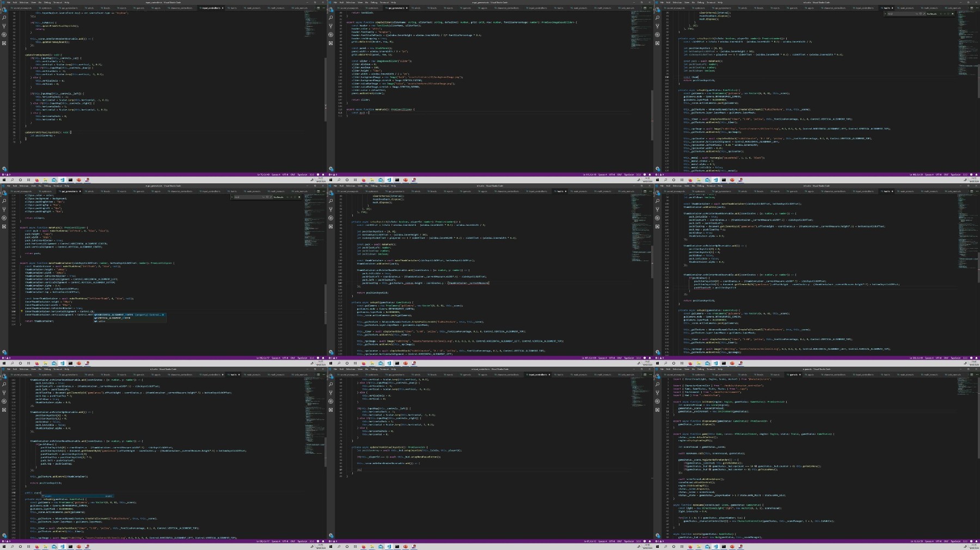Click UTF-8 encoding in game.ts window status bar
Screen dimensions: 980x550
(939, 541)
